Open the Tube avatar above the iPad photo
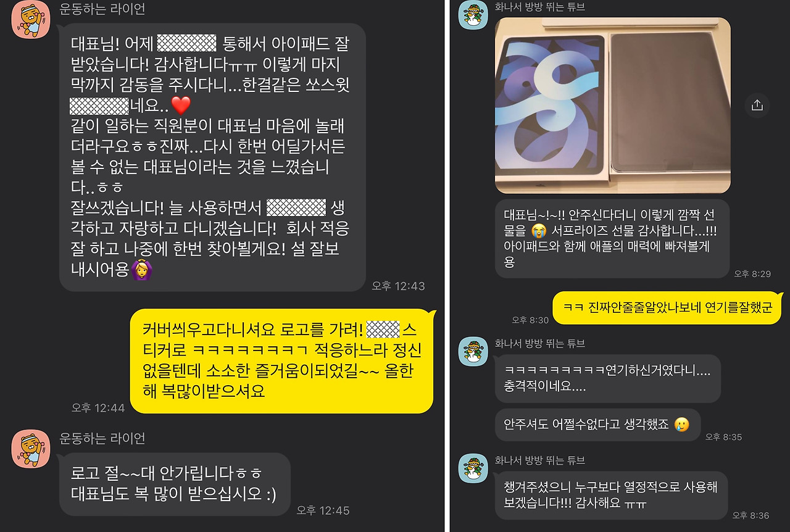This screenshot has height=532, width=790. pos(473,14)
